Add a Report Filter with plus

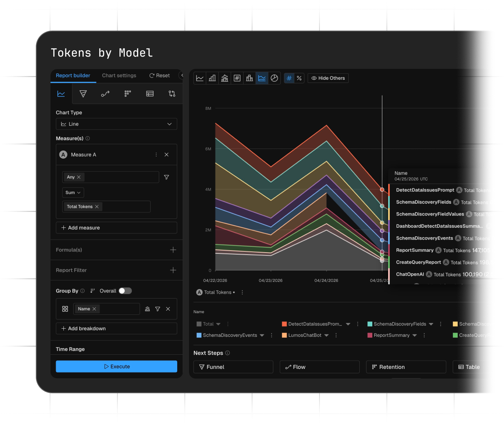coord(173,270)
